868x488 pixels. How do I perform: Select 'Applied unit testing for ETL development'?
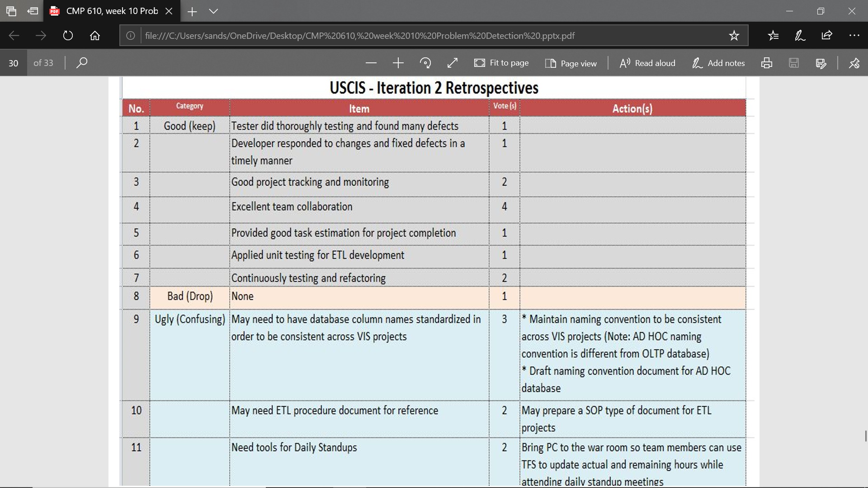click(x=318, y=255)
